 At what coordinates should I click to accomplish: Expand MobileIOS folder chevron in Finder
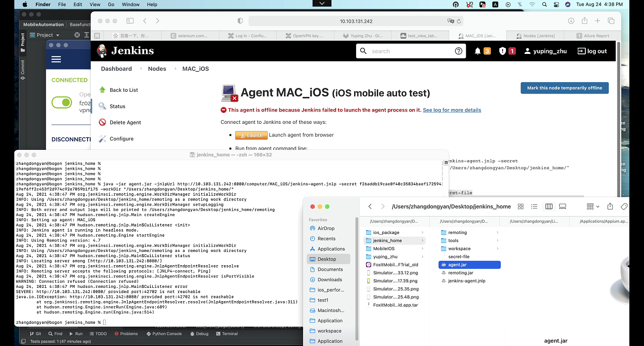[x=422, y=249]
